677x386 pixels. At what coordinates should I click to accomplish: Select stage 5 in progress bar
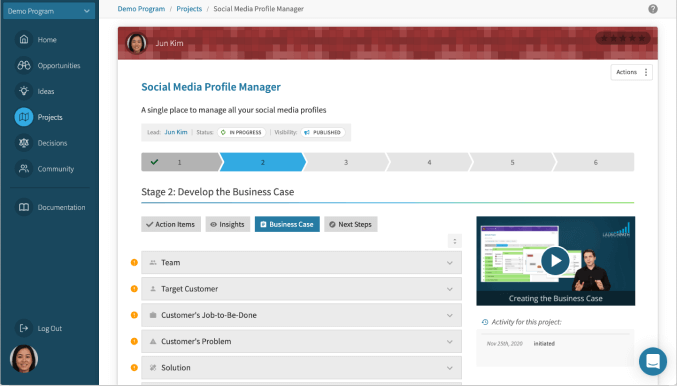[512, 162]
